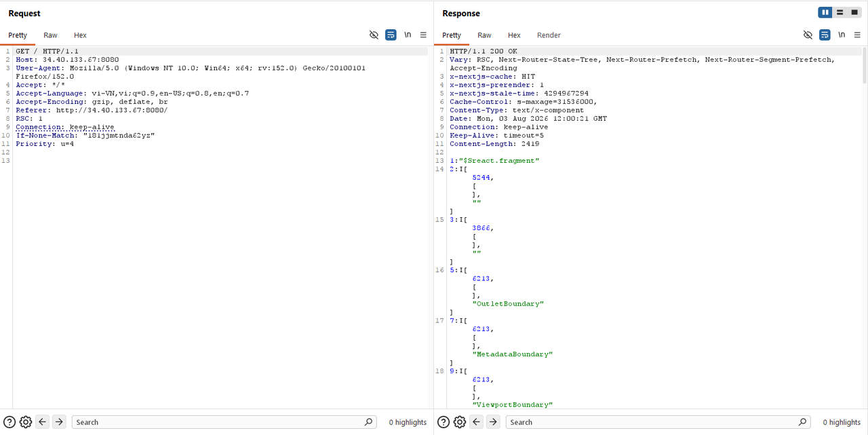Open Request pane hamburger menu
The width and height of the screenshot is (868, 435).
click(x=423, y=35)
